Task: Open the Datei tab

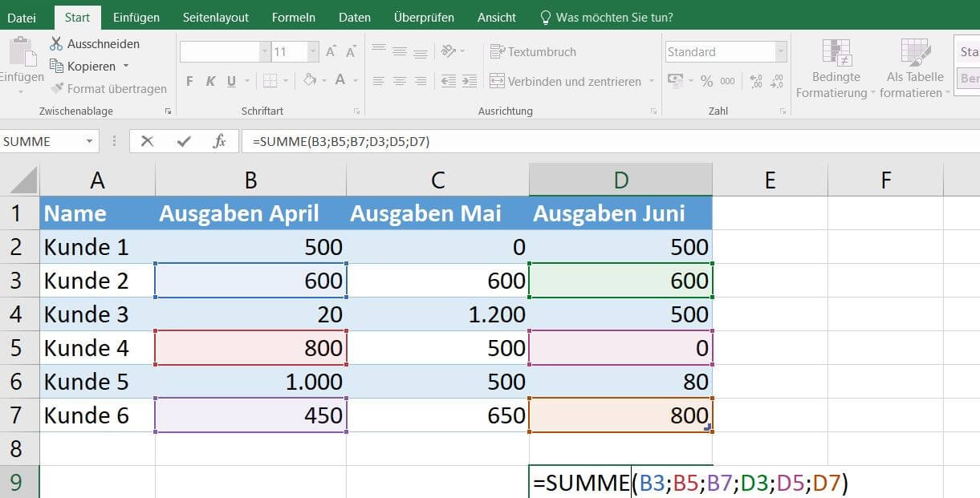Action: (22, 17)
